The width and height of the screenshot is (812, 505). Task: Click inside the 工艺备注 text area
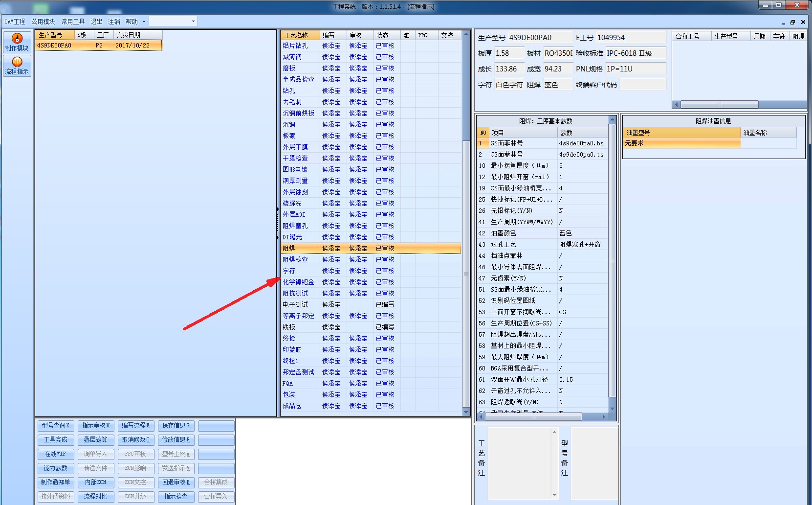[519, 463]
